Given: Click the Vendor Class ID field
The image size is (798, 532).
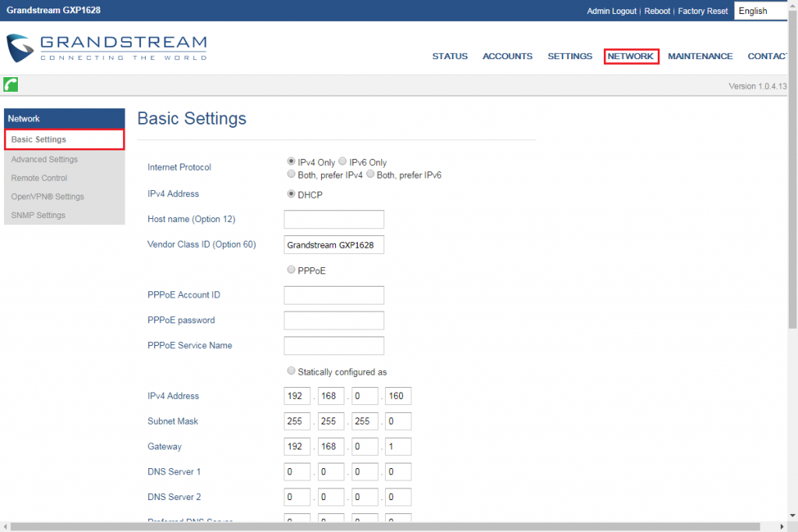Looking at the screenshot, I should point(334,245).
